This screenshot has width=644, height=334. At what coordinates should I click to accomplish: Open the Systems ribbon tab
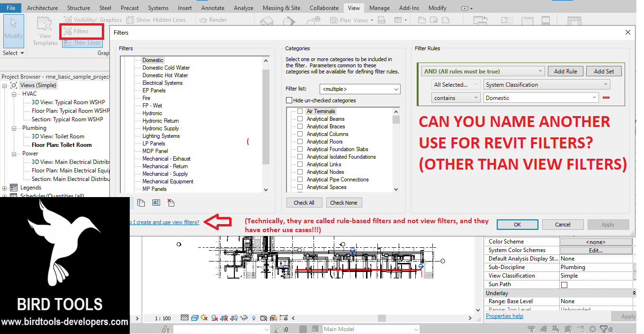pyautogui.click(x=158, y=8)
